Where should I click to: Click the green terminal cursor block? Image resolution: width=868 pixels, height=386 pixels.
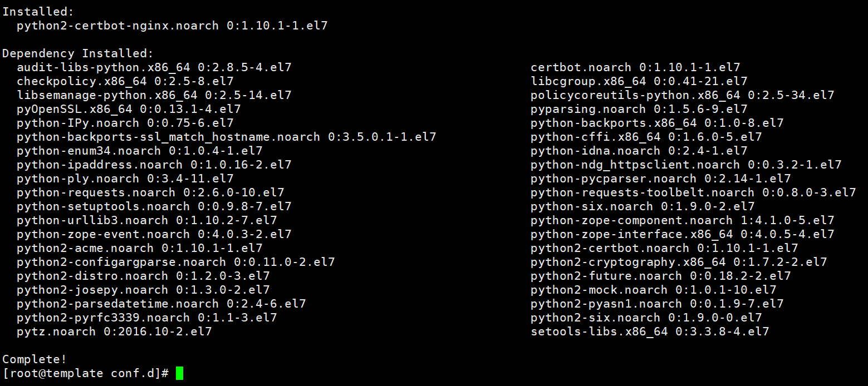(x=179, y=373)
